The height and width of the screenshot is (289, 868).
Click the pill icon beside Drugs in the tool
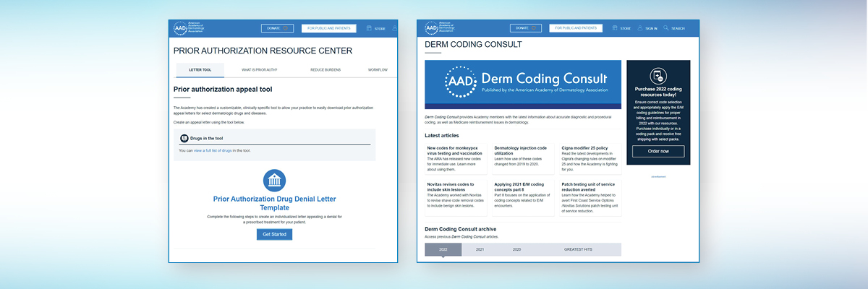point(184,137)
